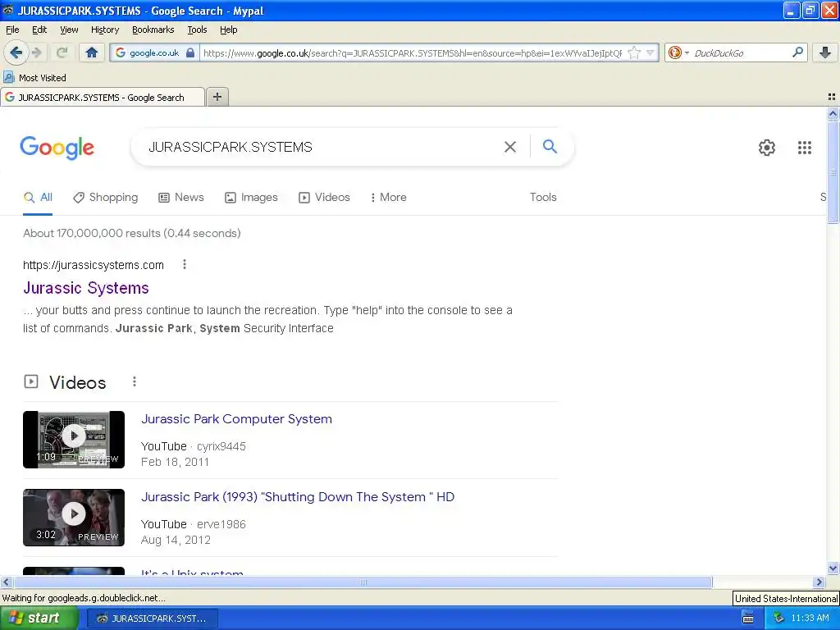Click the padlock site security icon
Image resolution: width=840 pixels, height=630 pixels.
[x=190, y=52]
